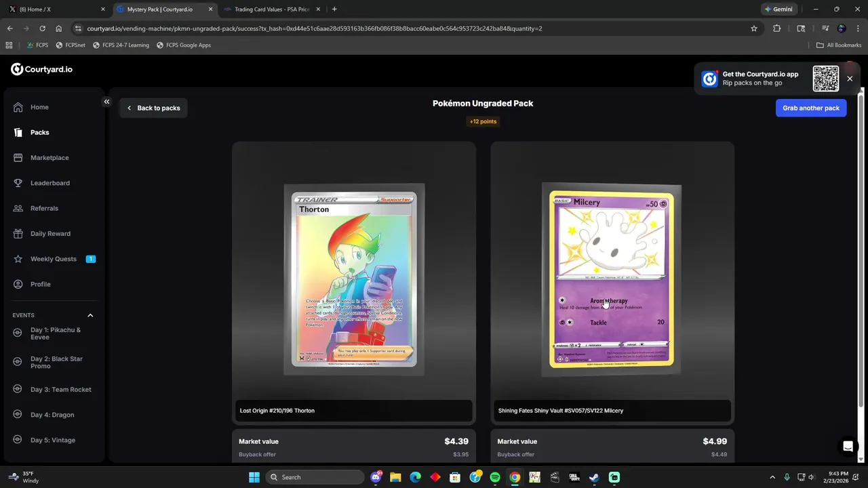Open the Chrome three-dot menu
This screenshot has width=868, height=488.
(857, 28)
